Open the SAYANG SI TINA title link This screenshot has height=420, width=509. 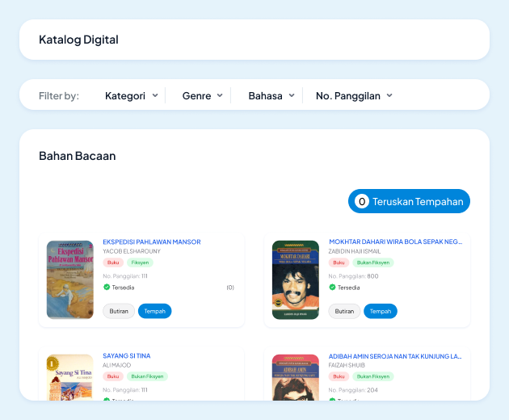point(127,355)
